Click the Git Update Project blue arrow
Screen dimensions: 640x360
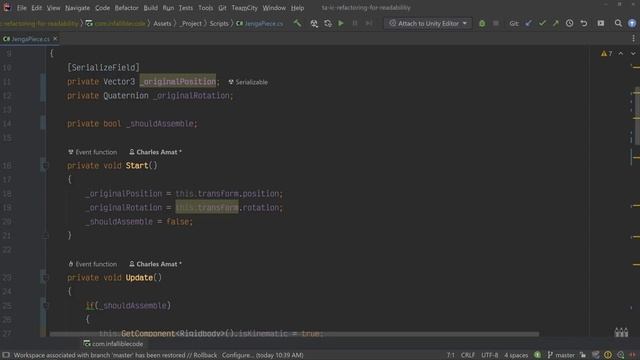(529, 23)
